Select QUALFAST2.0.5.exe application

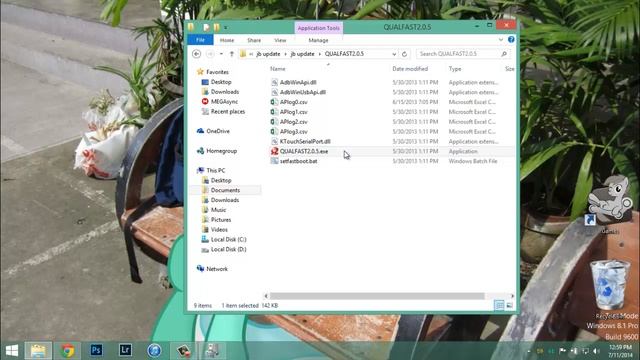point(304,151)
